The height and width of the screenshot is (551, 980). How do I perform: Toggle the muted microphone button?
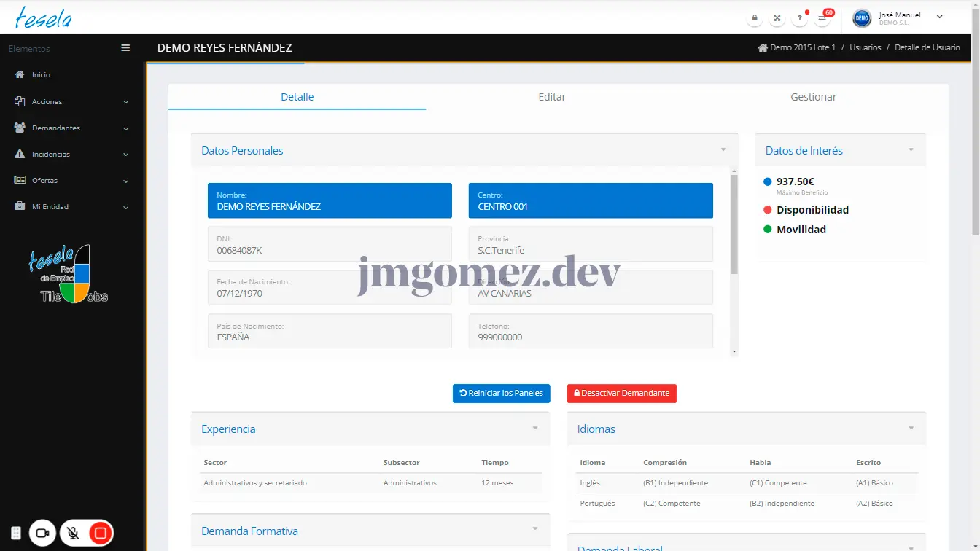click(x=73, y=534)
